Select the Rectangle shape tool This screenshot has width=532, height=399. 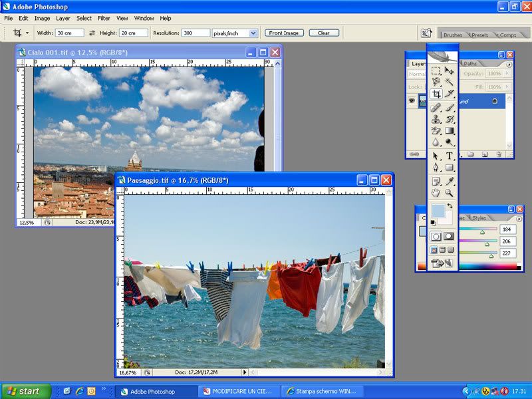[450, 168]
